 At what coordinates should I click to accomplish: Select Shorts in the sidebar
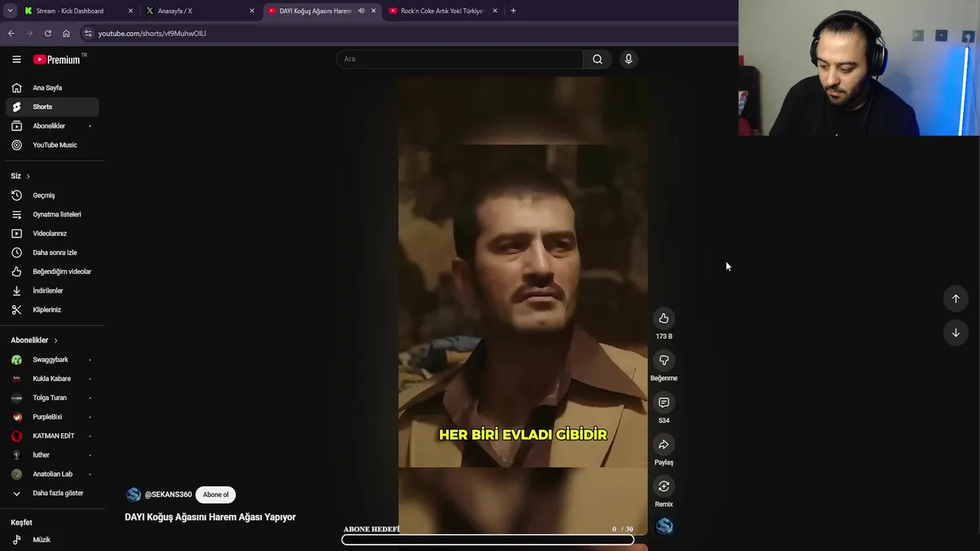[x=52, y=107]
